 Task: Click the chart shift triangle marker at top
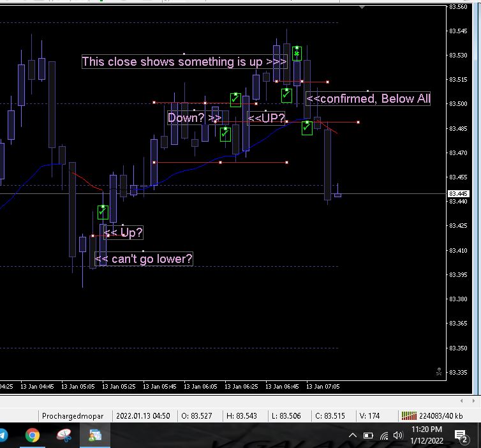362,7
